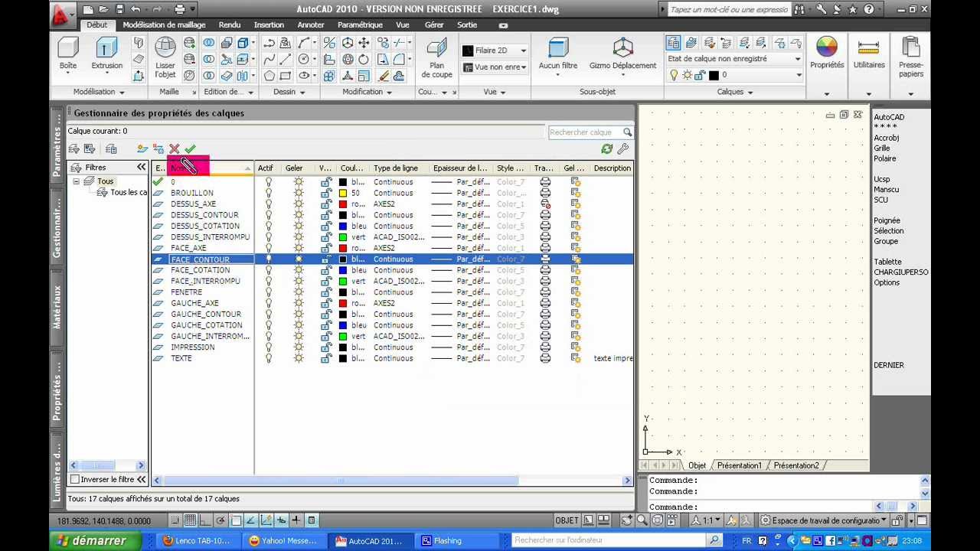Image resolution: width=980 pixels, height=551 pixels.
Task: Create a new property filter
Action: (x=74, y=149)
